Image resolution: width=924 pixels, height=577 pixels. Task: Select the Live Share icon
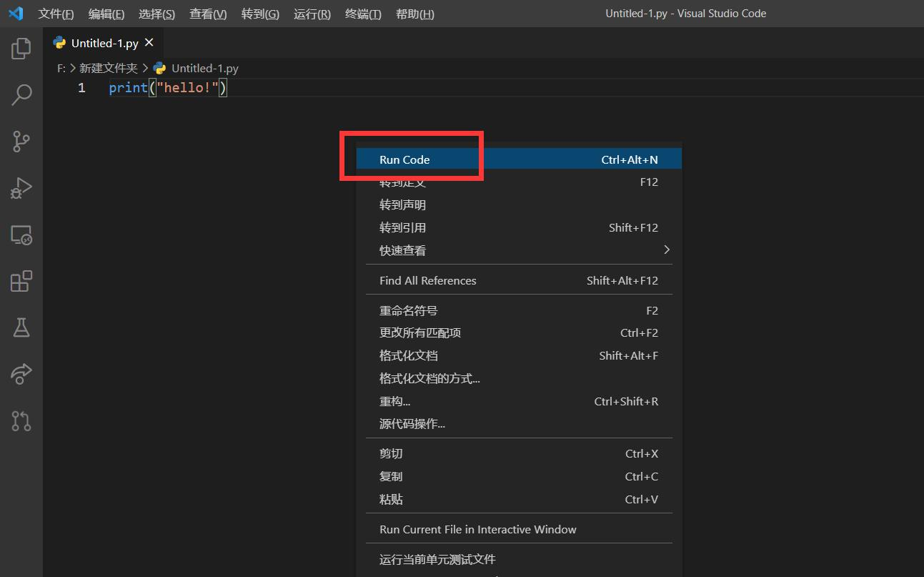pos(21,374)
